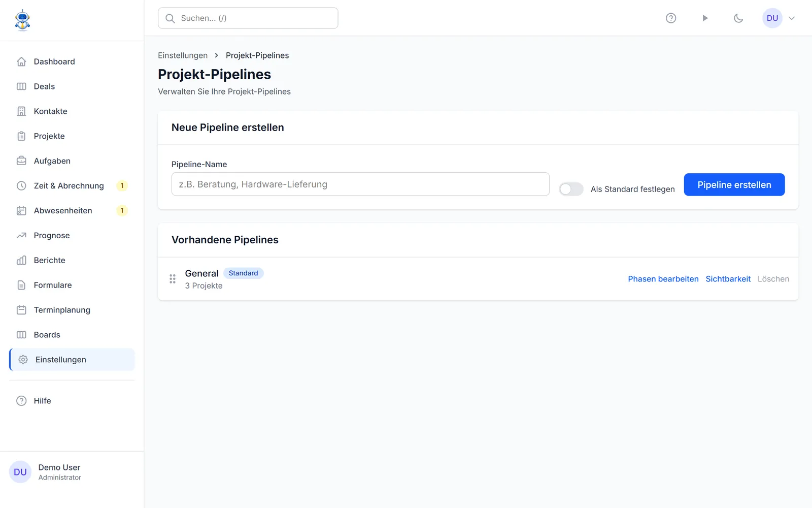The image size is (812, 508).
Task: Click the DU avatar in sidebar footer
Action: 20,472
